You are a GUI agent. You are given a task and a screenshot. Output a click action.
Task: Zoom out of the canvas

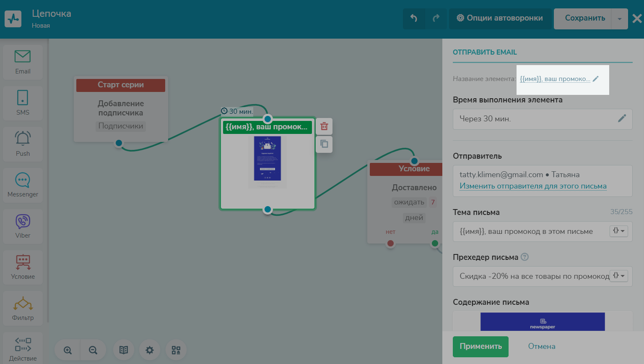coord(93,350)
